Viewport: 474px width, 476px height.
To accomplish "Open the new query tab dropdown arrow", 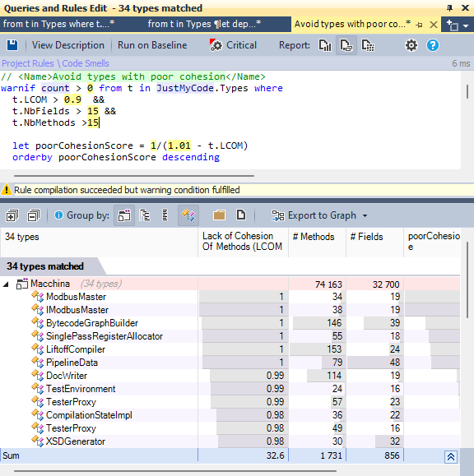I will point(466,26).
